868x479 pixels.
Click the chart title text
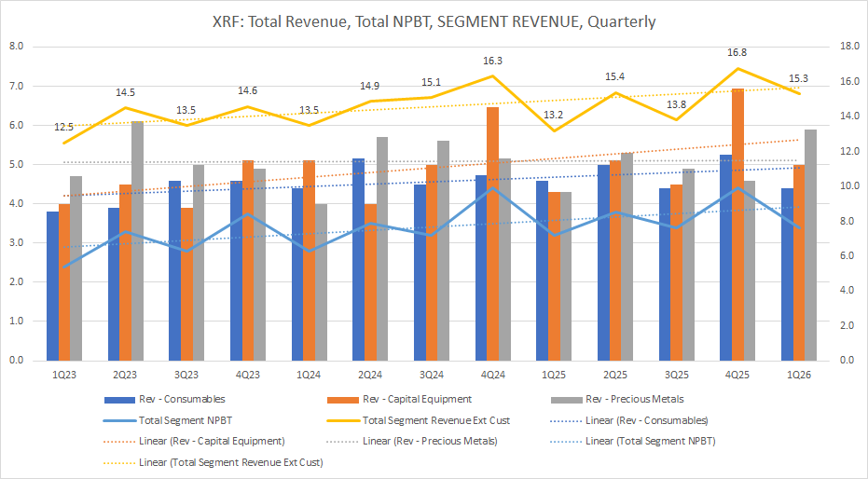pyautogui.click(x=434, y=21)
